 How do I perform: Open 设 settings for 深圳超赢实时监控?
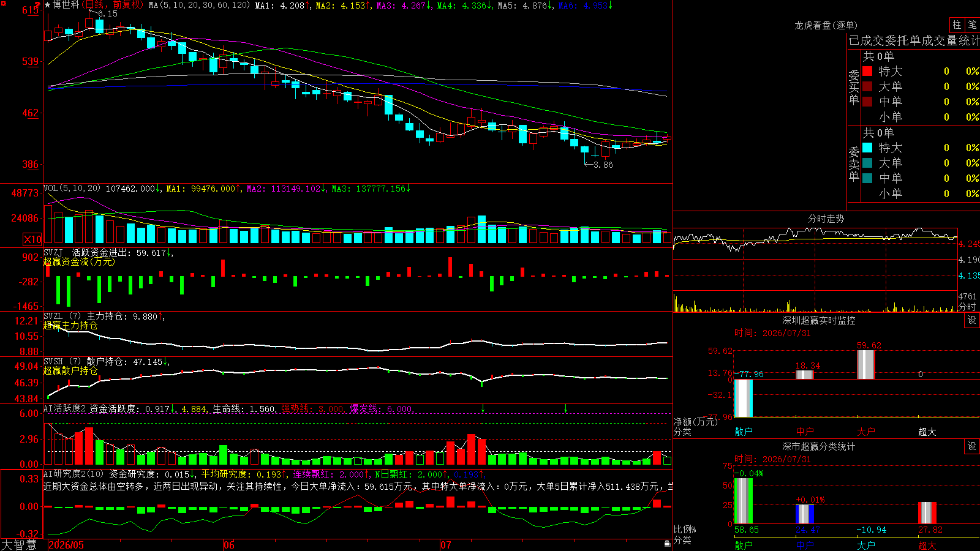point(972,320)
